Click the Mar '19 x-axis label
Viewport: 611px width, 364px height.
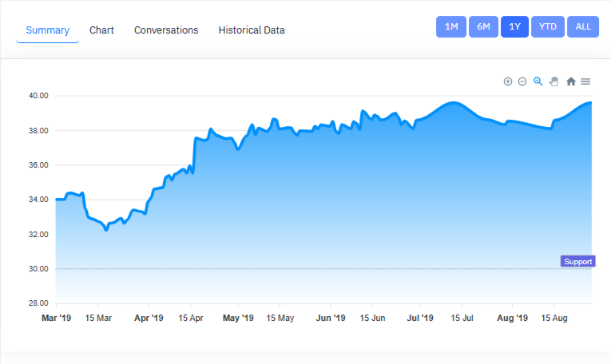56,318
